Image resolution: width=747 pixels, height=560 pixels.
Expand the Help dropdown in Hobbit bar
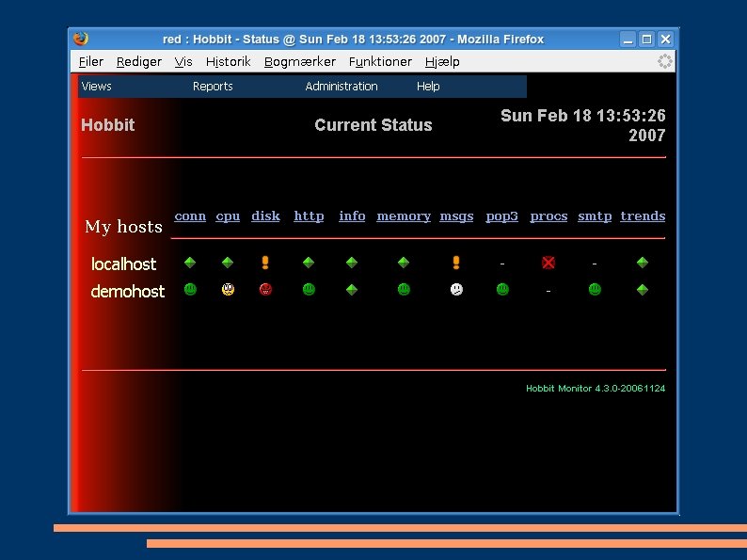(x=428, y=87)
